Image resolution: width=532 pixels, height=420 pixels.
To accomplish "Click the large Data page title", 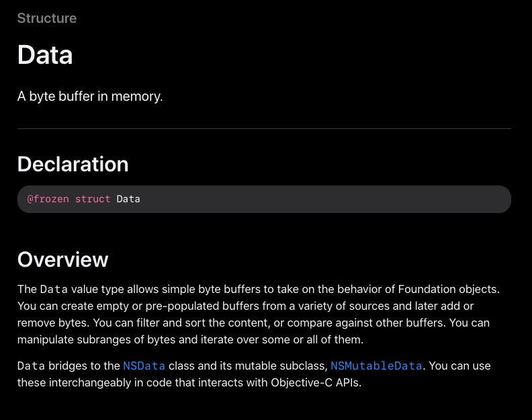I will (x=45, y=55).
